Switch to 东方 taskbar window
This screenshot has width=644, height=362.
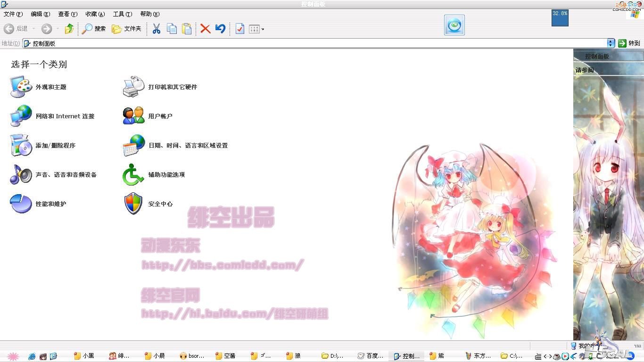pos(479,356)
